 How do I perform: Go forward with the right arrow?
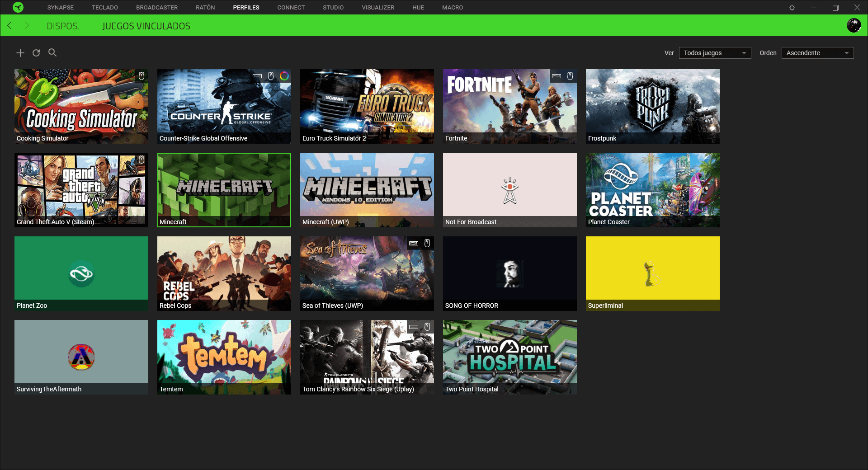[27, 26]
